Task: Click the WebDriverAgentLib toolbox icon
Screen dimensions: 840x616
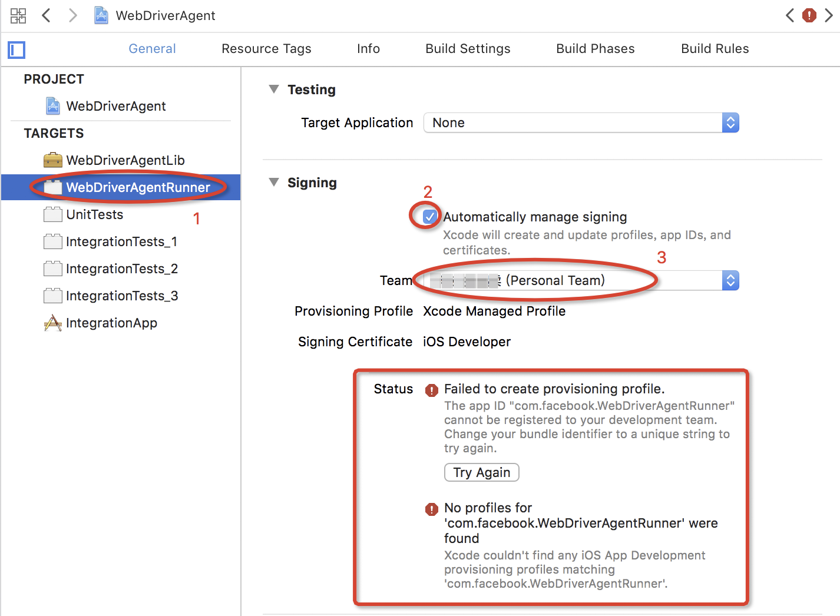Action: pyautogui.click(x=53, y=160)
